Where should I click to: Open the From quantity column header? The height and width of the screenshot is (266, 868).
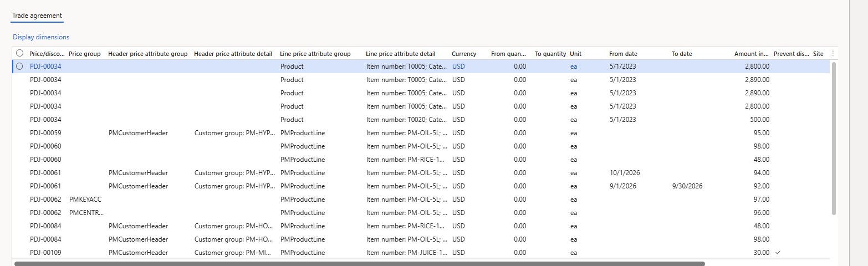pyautogui.click(x=508, y=54)
